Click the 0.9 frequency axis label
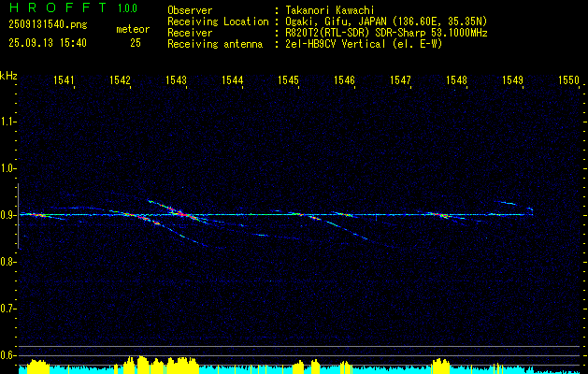This screenshot has width=588, height=374. coord(7,215)
